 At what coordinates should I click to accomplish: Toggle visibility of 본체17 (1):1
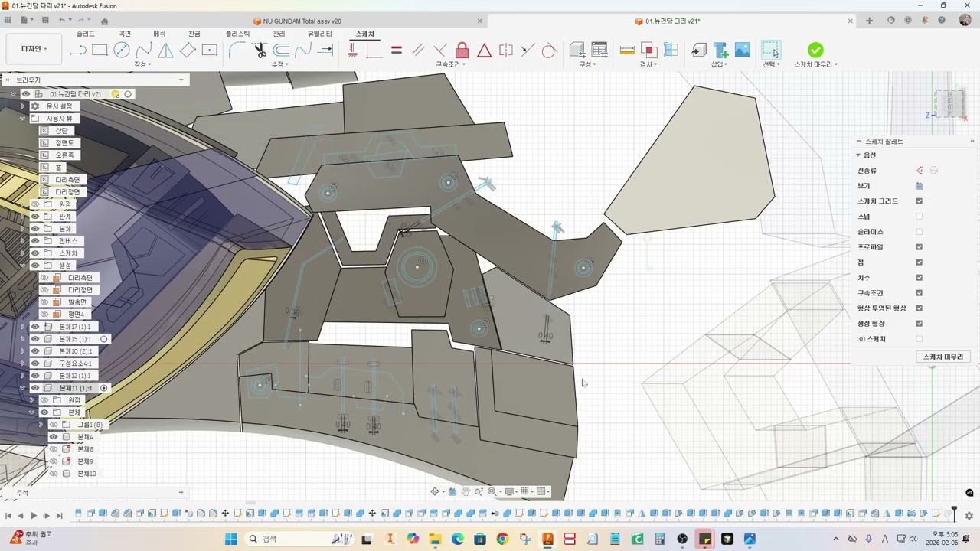[35, 327]
